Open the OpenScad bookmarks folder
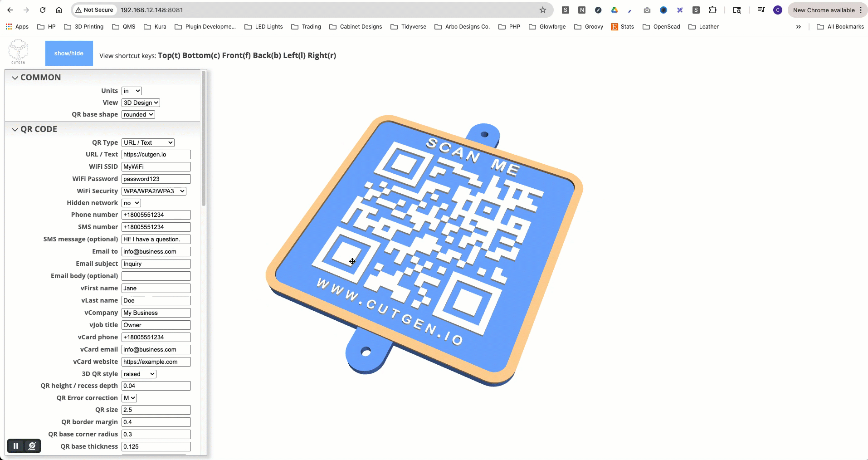 (661, 27)
